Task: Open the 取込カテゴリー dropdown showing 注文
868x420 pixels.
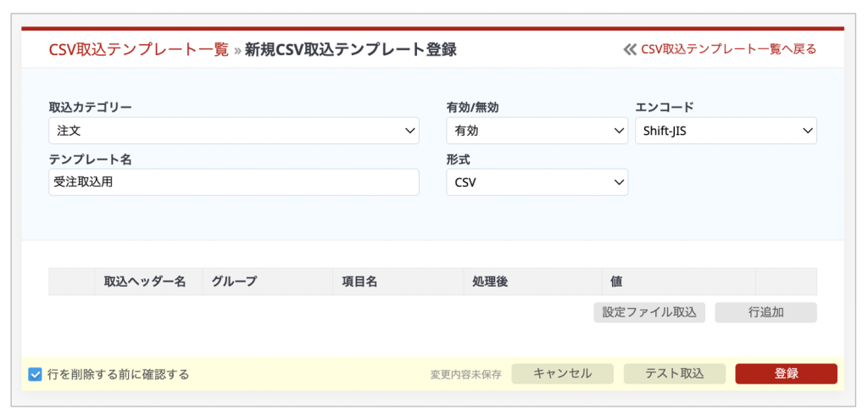Action: point(234,131)
